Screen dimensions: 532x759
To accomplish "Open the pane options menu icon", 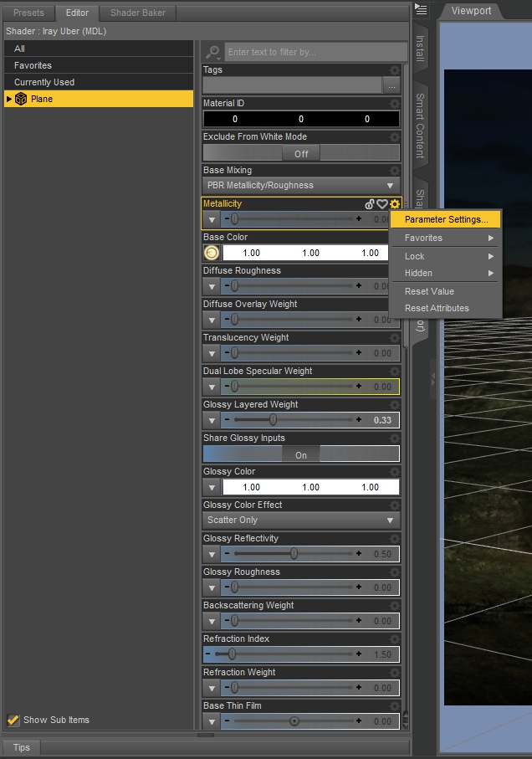I will click(422, 9).
